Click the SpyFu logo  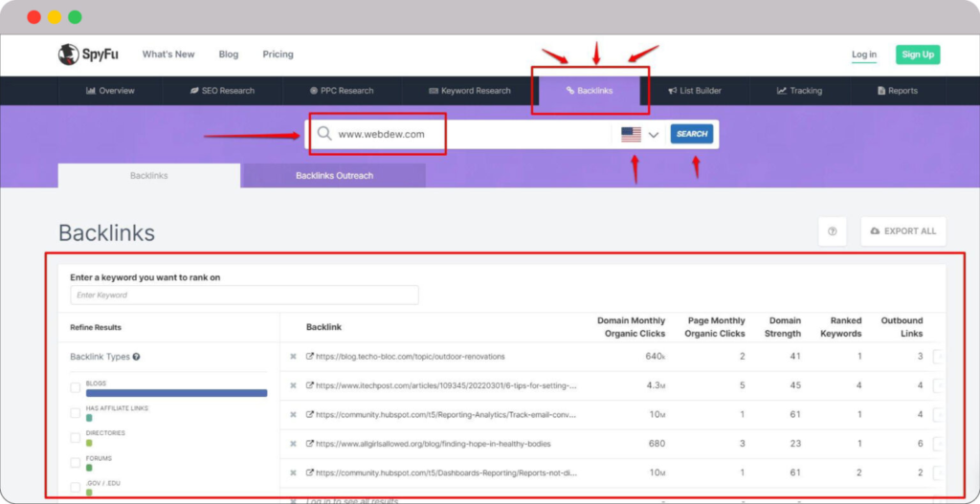88,55
